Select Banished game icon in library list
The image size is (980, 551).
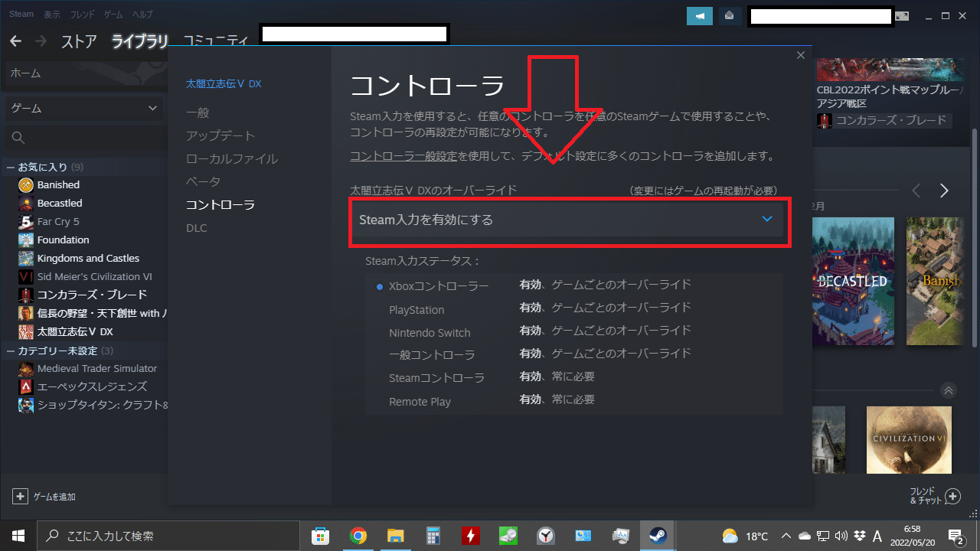pyautogui.click(x=26, y=184)
